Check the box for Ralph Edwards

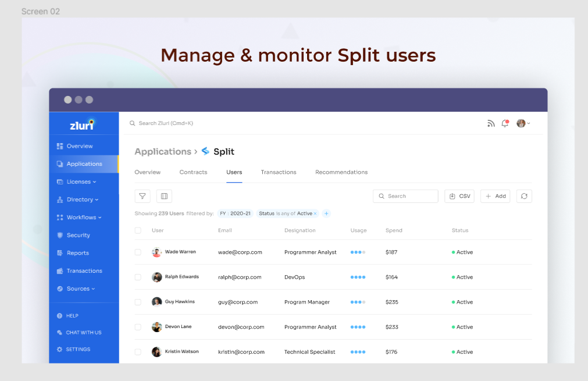pyautogui.click(x=138, y=277)
